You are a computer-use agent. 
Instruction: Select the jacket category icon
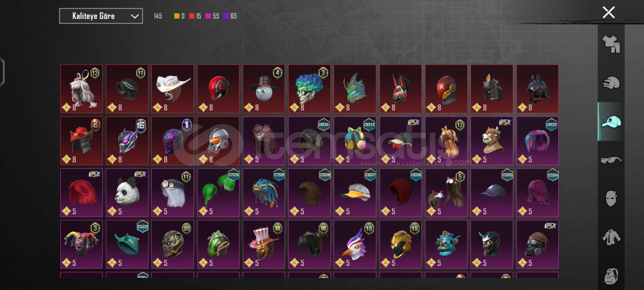pyautogui.click(x=611, y=237)
